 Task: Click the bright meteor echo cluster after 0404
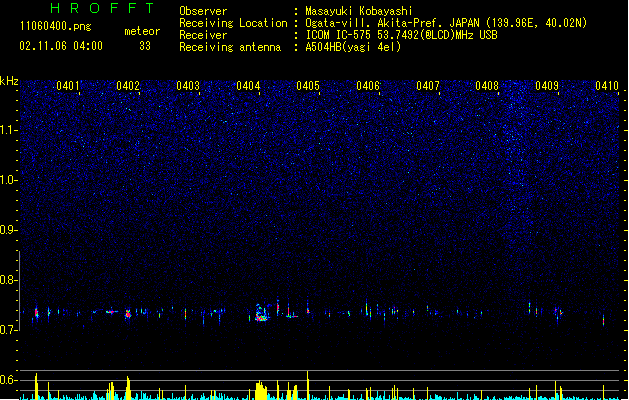261,313
